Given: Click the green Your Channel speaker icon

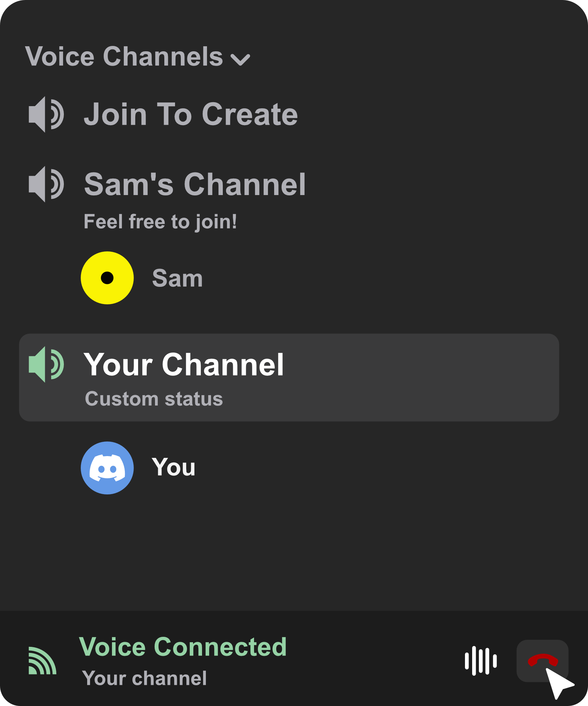Looking at the screenshot, I should click(46, 364).
